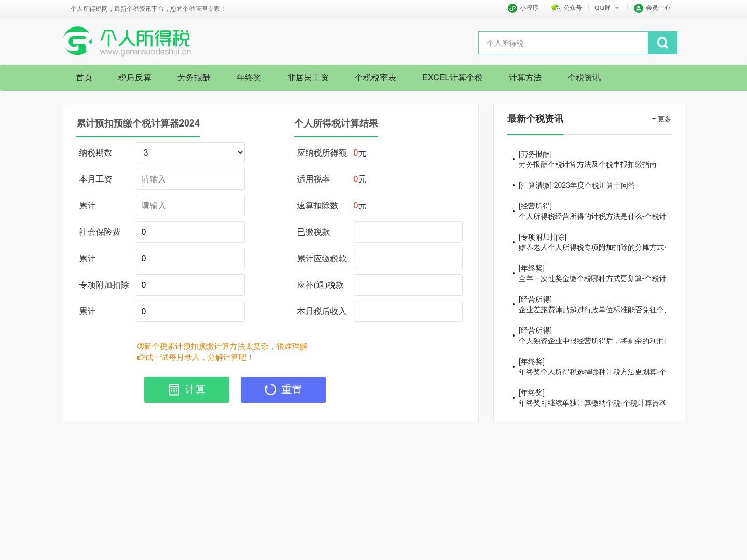
Task: Click the 应补(退)税款 result field
Action: pos(408,285)
